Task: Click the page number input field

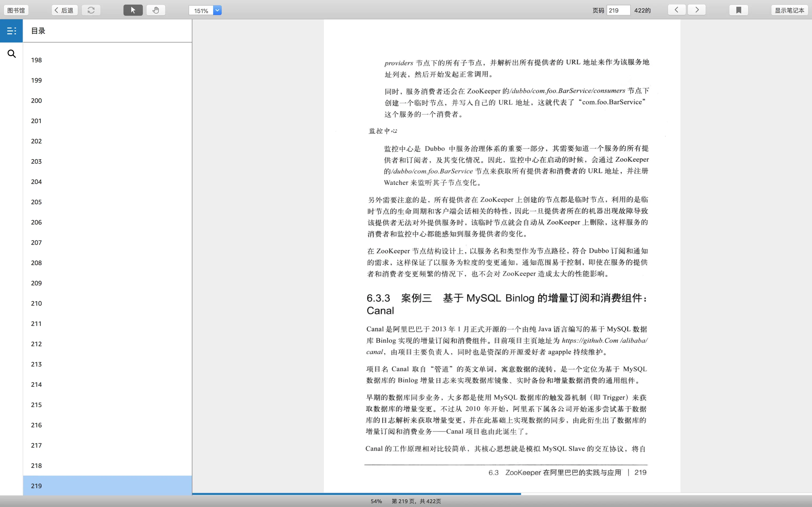Action: coord(618,10)
